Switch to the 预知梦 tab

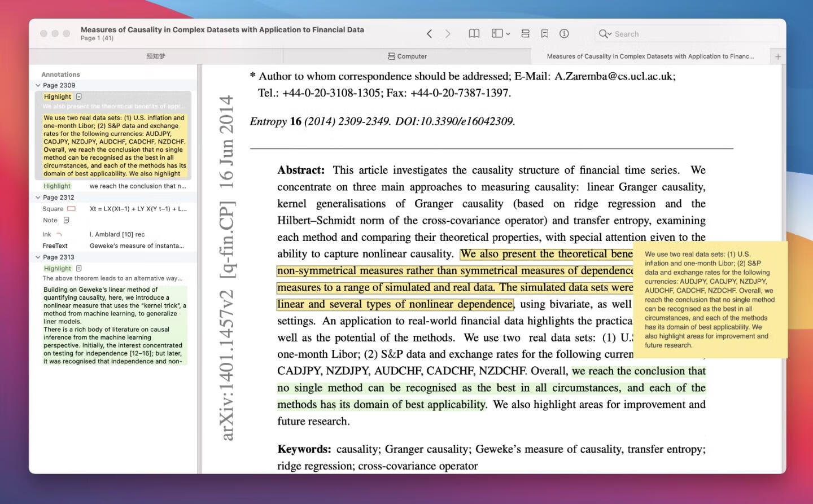click(156, 56)
